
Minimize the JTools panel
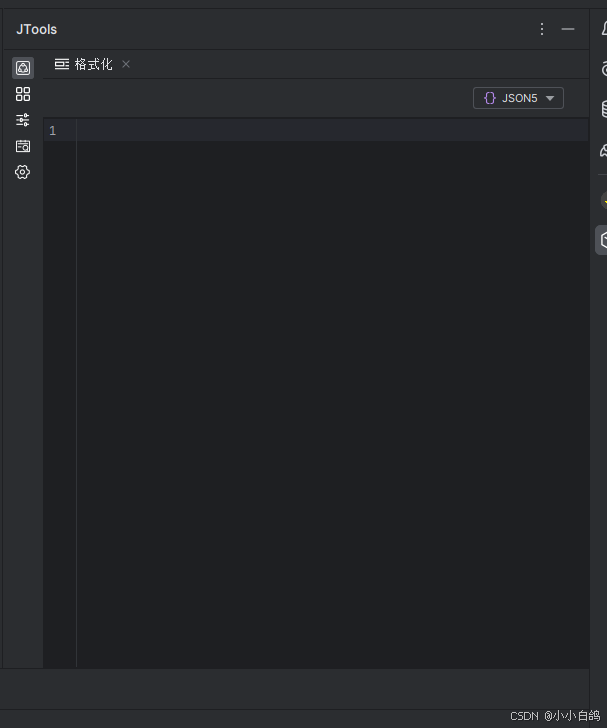[x=568, y=29]
